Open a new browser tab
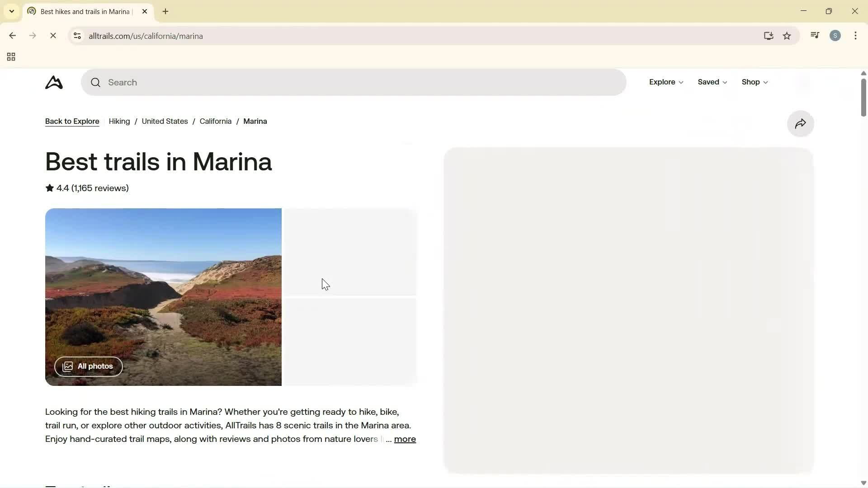Image resolution: width=868 pixels, height=488 pixels. pyautogui.click(x=165, y=11)
